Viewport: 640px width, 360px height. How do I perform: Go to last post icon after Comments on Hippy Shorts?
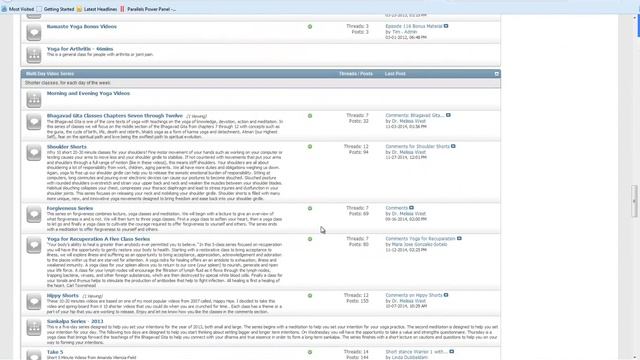[x=446, y=295]
